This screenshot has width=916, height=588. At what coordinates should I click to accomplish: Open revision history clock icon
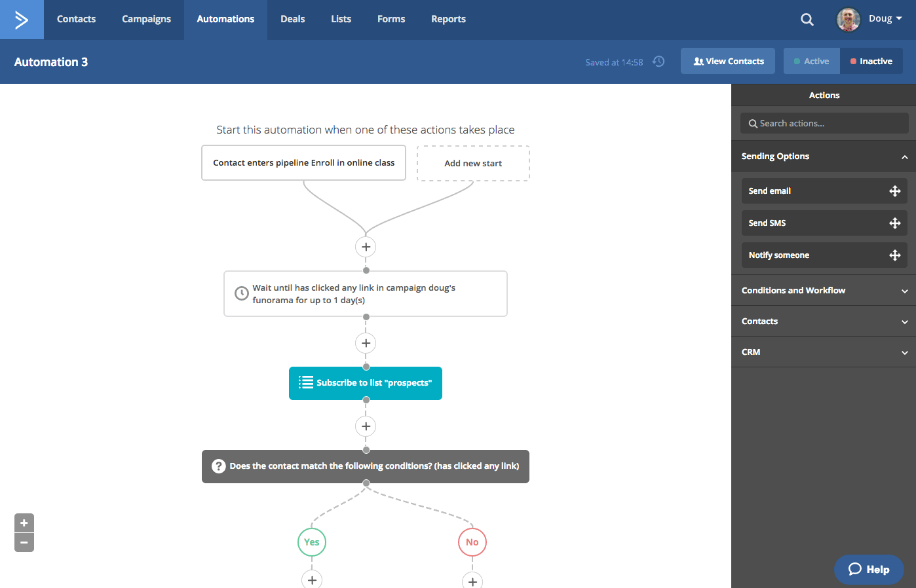tap(658, 62)
